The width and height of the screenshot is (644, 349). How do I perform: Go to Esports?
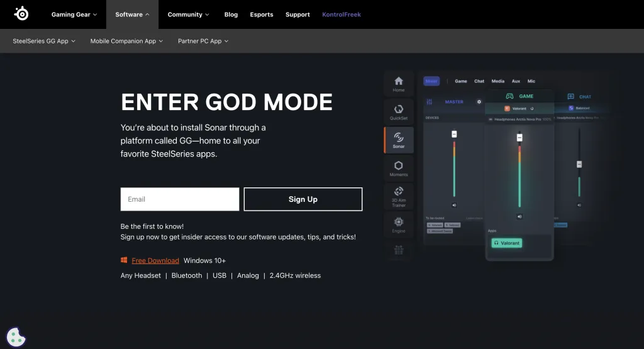tap(261, 14)
